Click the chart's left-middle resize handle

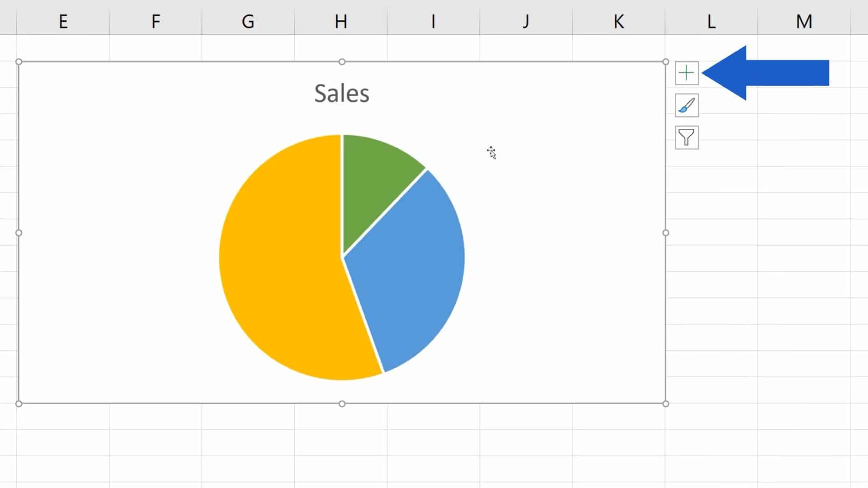coord(19,233)
